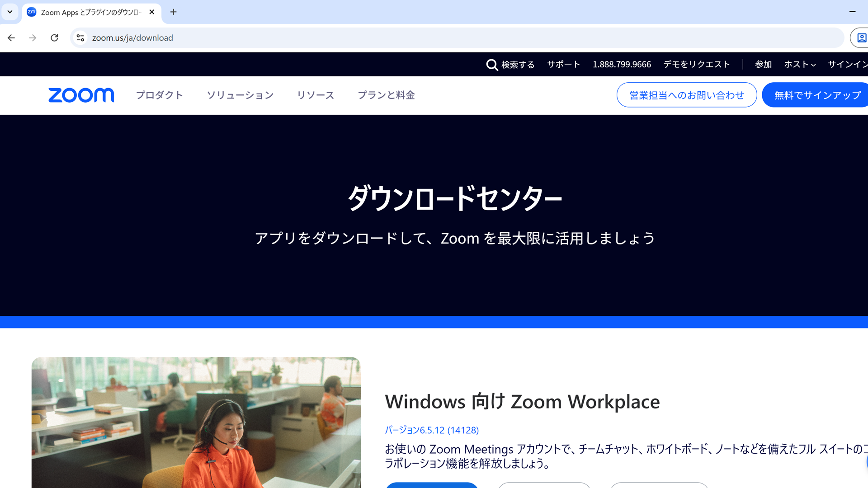This screenshot has width=868, height=488.
Task: Open a new tab with plus button
Action: tap(174, 12)
